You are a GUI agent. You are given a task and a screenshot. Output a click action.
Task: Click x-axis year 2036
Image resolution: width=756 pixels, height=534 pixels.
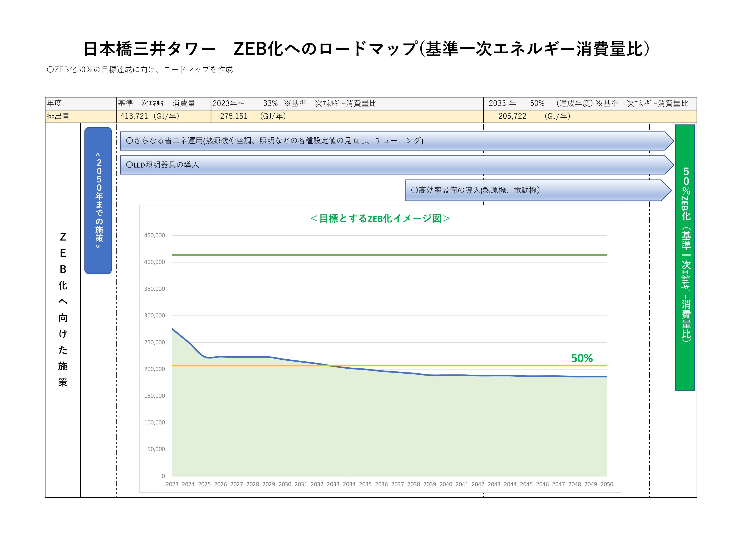(x=382, y=484)
